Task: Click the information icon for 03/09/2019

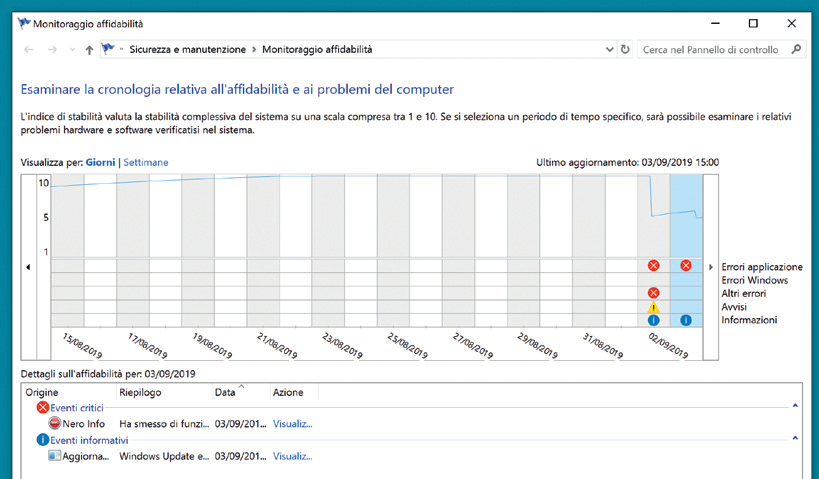Action: pos(686,320)
